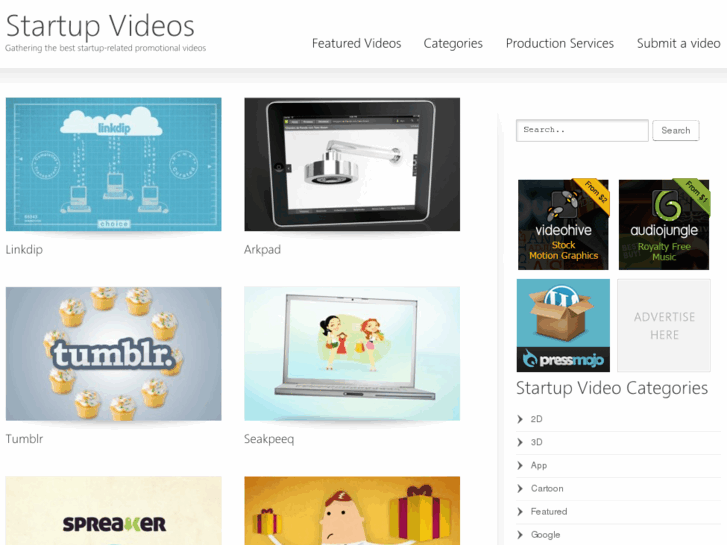Open the Tumblr cupcakes video thumbnail
Viewport: 727px width, 545px height.
coord(114,353)
